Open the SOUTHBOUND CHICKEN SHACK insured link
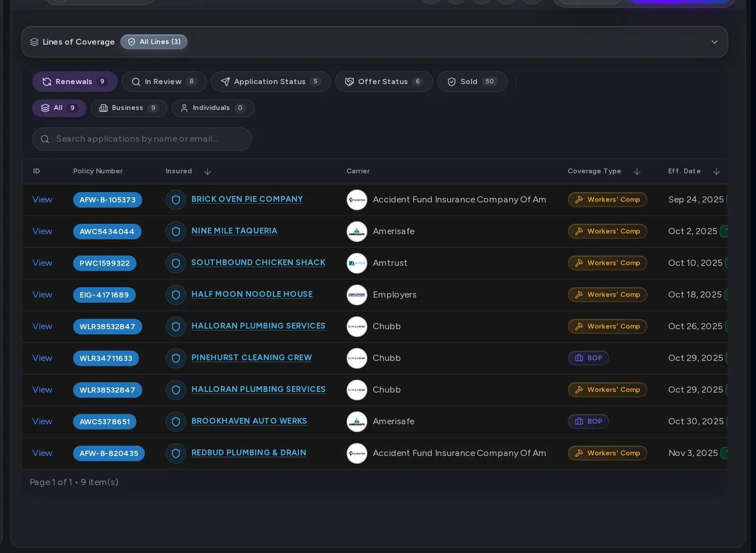Image resolution: width=756 pixels, height=553 pixels. click(258, 263)
